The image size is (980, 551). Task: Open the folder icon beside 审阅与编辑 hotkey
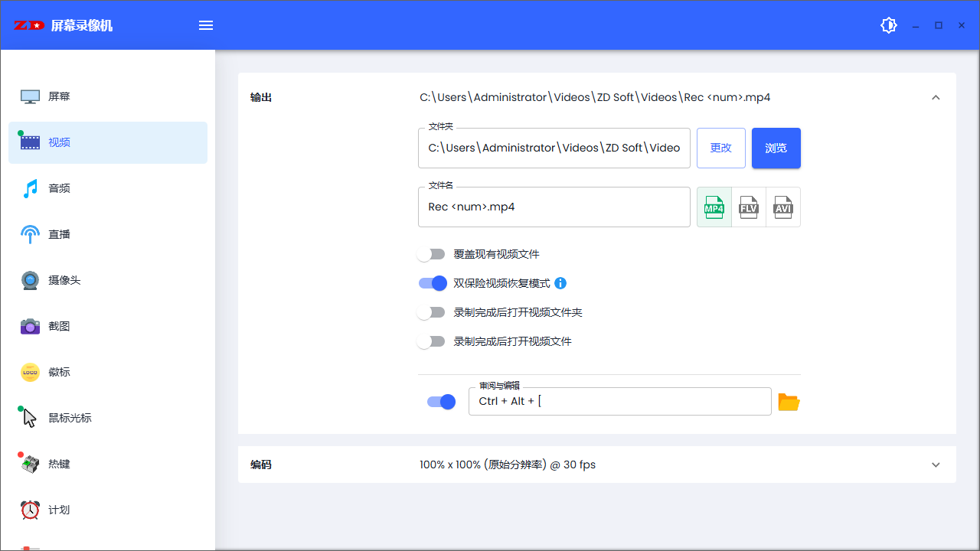coord(789,401)
